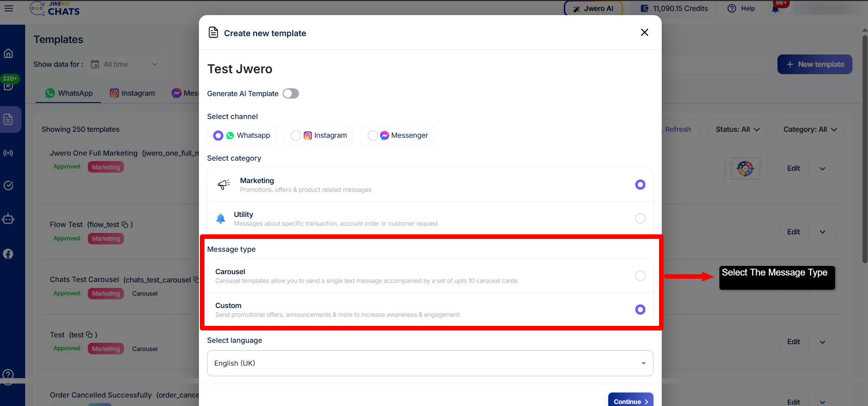The height and width of the screenshot is (406, 868).
Task: Select the Instagram channel radio button
Action: (x=296, y=135)
